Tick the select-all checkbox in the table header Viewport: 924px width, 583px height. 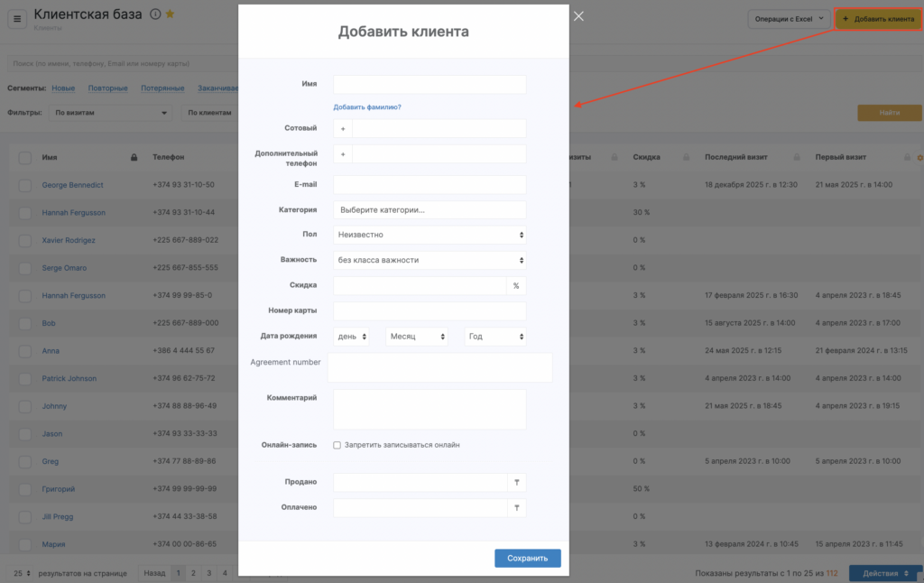point(24,158)
